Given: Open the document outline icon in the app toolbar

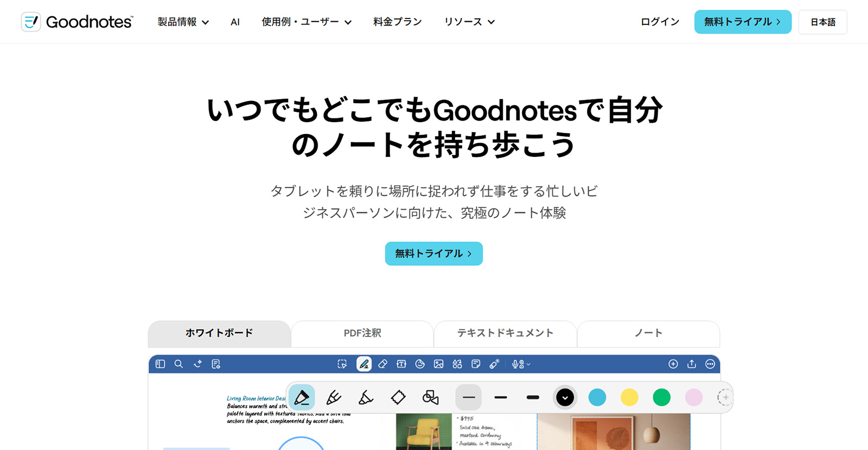Looking at the screenshot, I should pyautogui.click(x=216, y=364).
